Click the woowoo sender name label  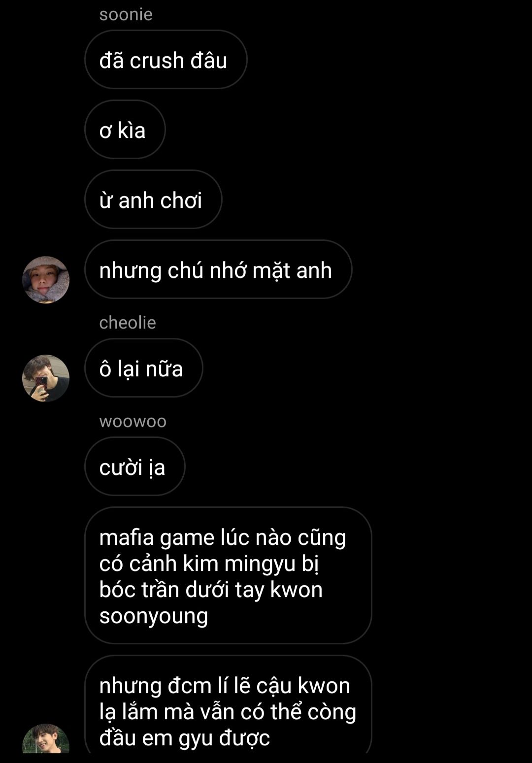click(x=133, y=422)
